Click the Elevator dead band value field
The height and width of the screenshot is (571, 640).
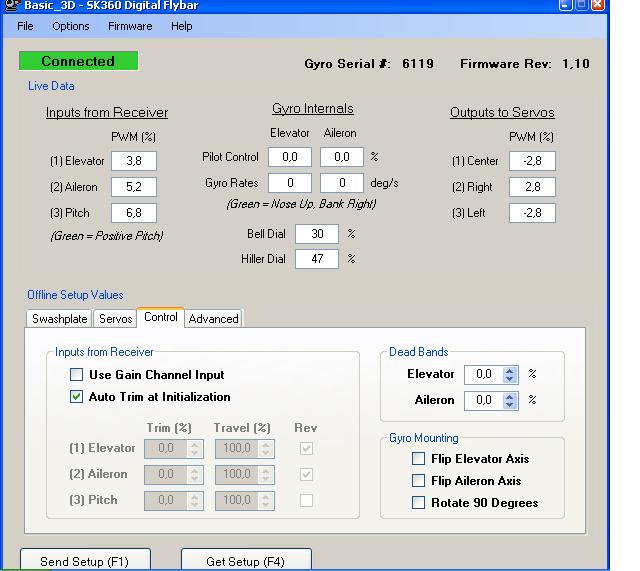coord(484,375)
